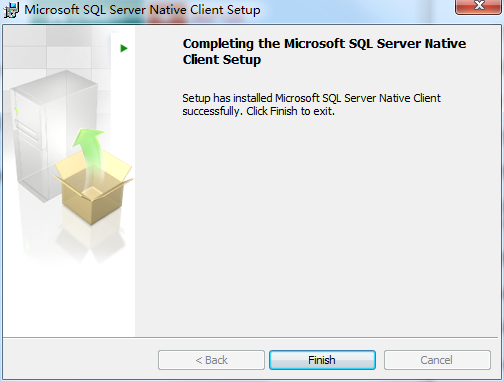Click the drive slot on the server tower
The image size is (504, 382).
click(27, 130)
